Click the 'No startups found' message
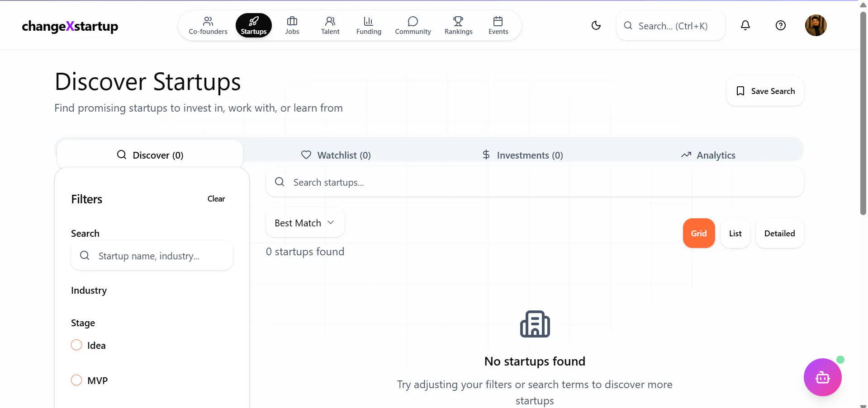Viewport: 868px width, 408px height. pyautogui.click(x=535, y=361)
